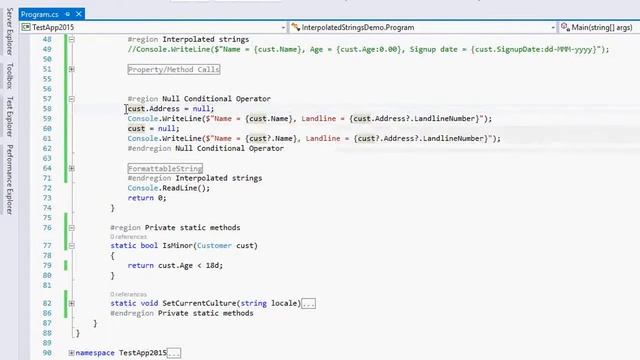Click line number 77 in the margin
This screenshot has height=360, width=640.
[x=47, y=246]
